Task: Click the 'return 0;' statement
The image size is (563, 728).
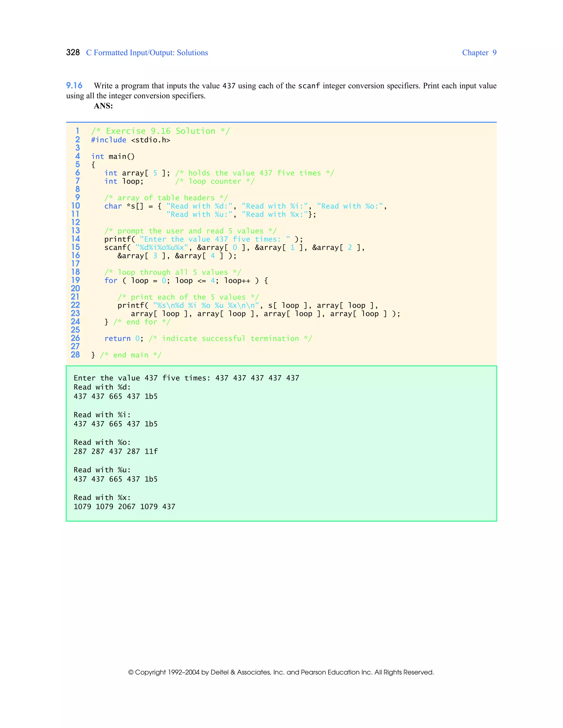Action: pyautogui.click(x=124, y=338)
